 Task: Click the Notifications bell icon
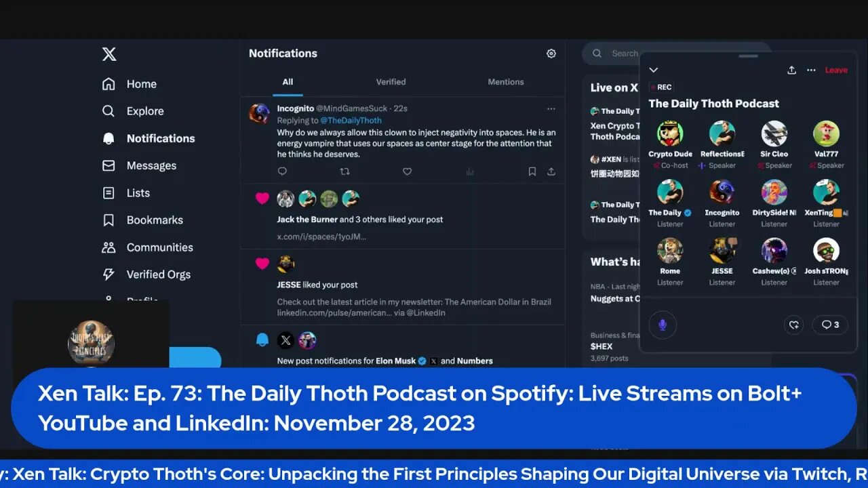pyautogui.click(x=108, y=138)
